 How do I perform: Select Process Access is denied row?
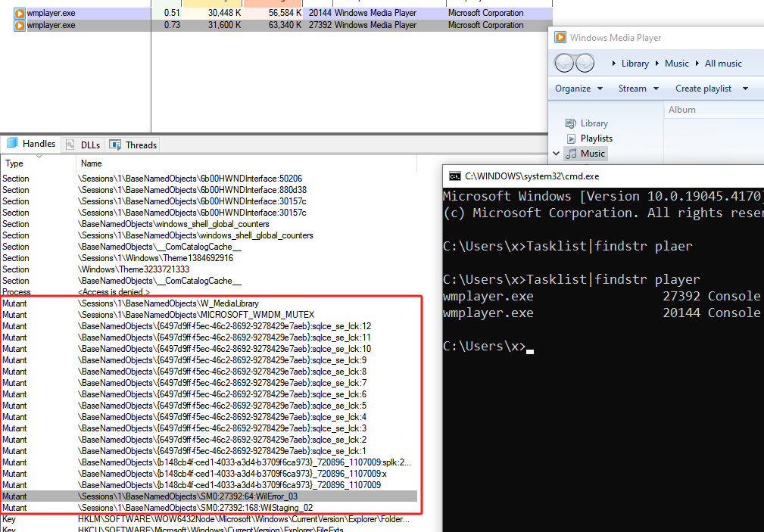coord(210,292)
